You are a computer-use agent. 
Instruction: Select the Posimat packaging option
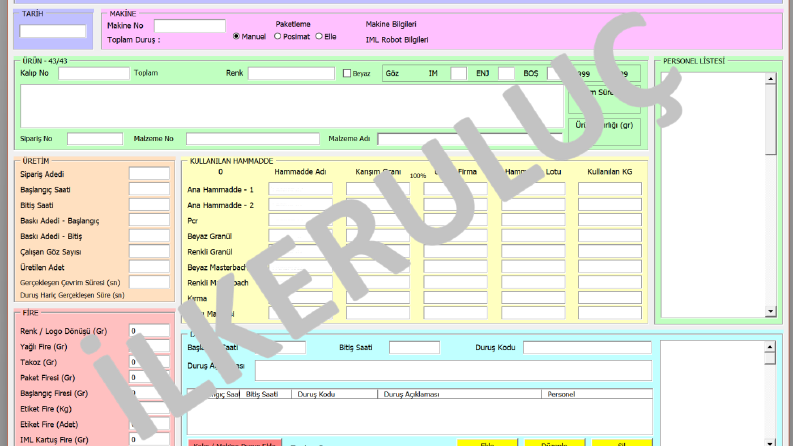(278, 36)
